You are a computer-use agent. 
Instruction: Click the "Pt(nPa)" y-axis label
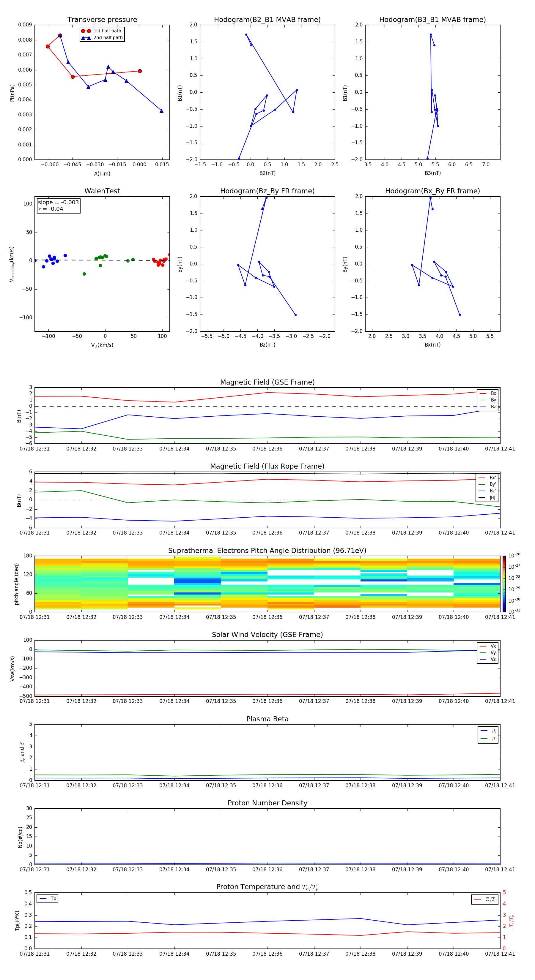[12, 92]
